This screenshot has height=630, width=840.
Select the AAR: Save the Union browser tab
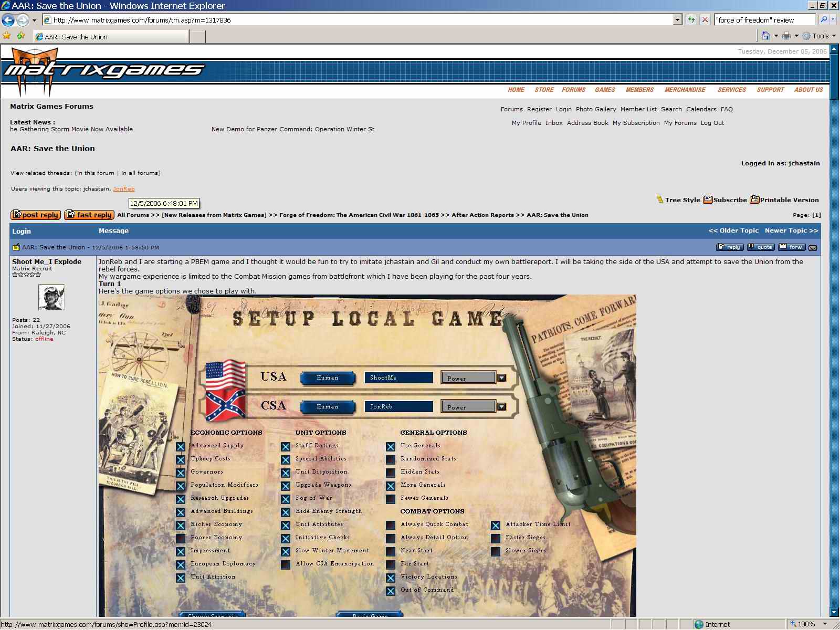[x=111, y=37]
